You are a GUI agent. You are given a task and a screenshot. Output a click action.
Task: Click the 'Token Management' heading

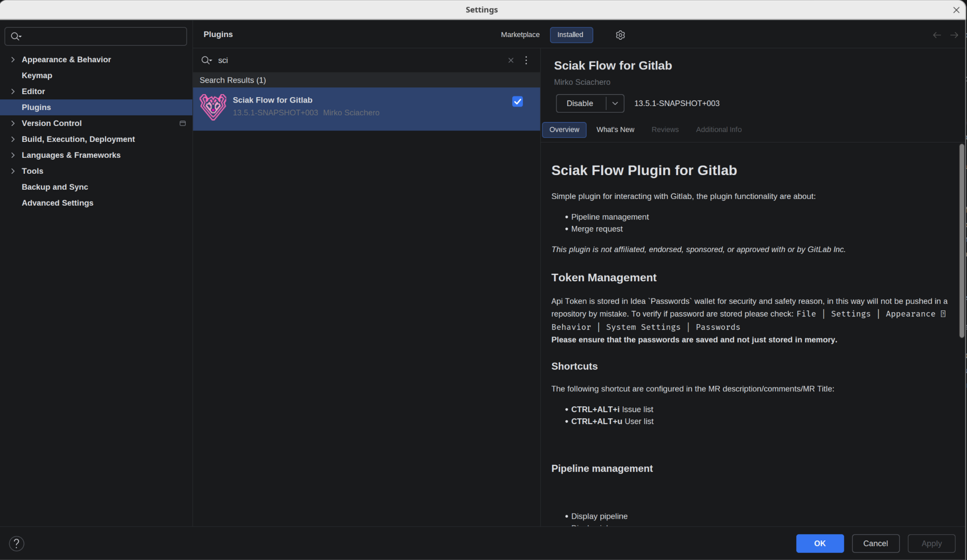click(604, 278)
